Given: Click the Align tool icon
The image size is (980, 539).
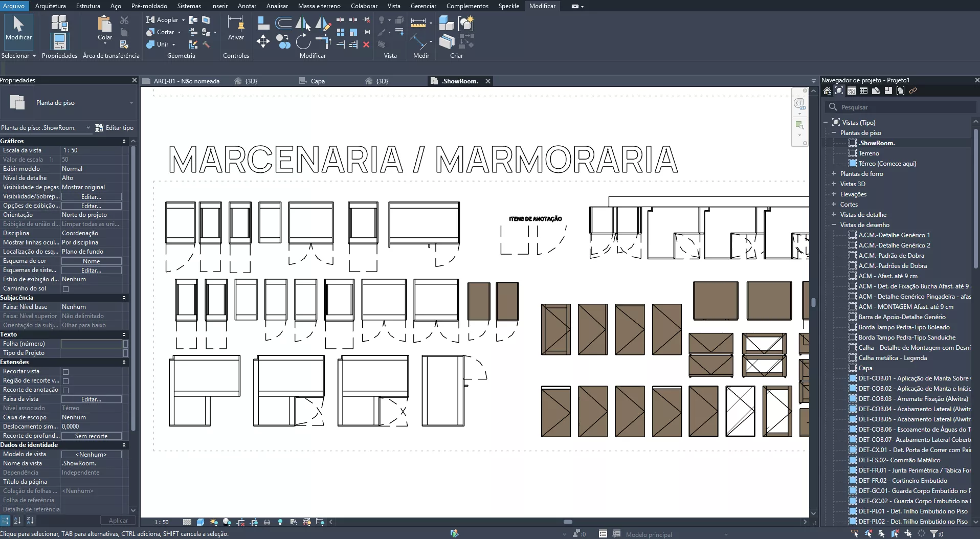Looking at the screenshot, I should 263,23.
